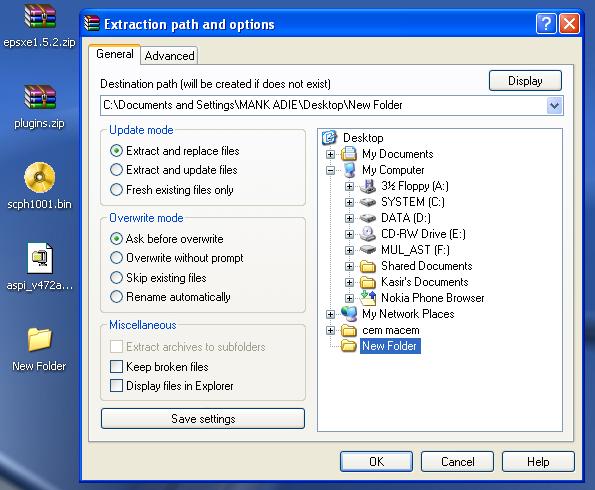
Task: Select the cem macem tree label
Action: [x=390, y=330]
